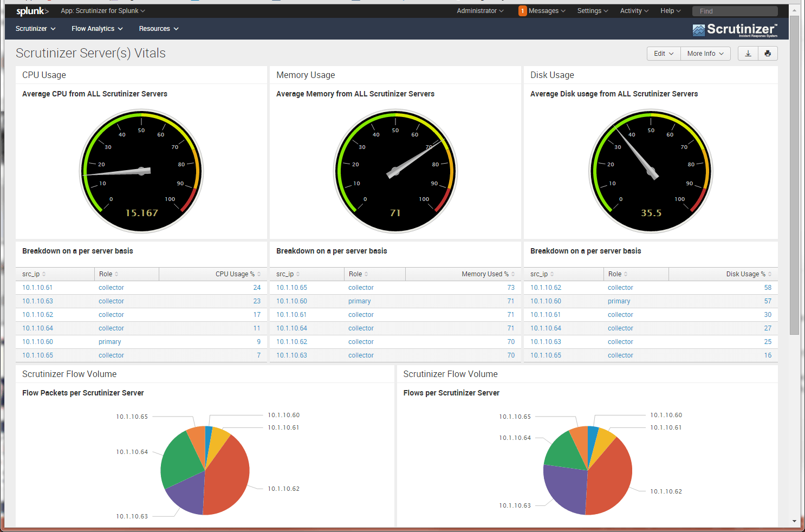Open the Messages dropdown

547,11
